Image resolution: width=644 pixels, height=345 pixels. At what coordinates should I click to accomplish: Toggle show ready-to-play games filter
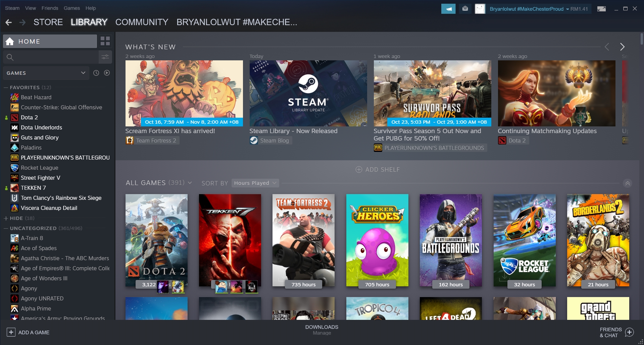point(107,73)
